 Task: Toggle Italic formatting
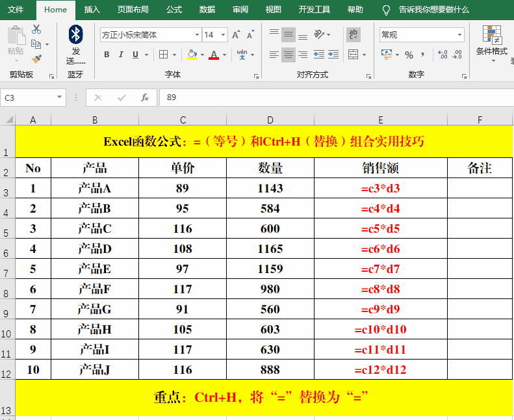pyautogui.click(x=121, y=55)
